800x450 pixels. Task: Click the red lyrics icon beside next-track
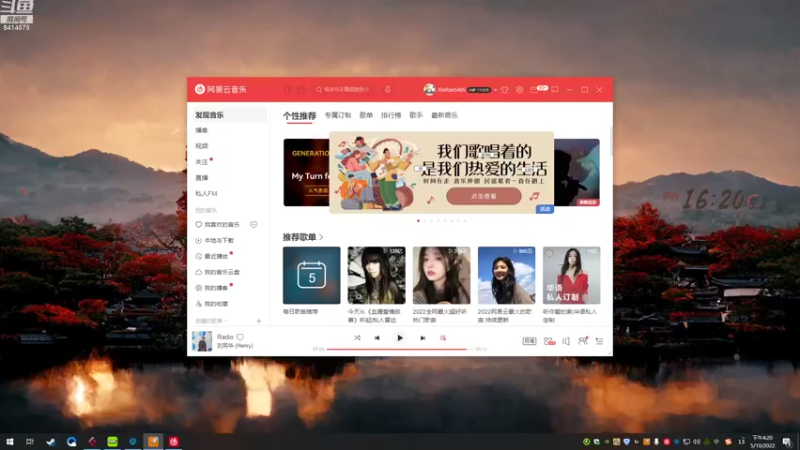click(x=443, y=338)
